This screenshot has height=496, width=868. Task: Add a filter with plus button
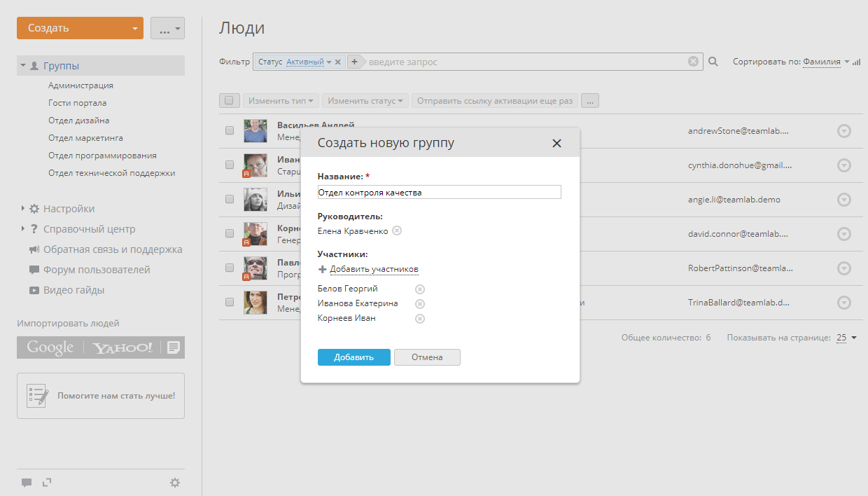[x=354, y=62]
